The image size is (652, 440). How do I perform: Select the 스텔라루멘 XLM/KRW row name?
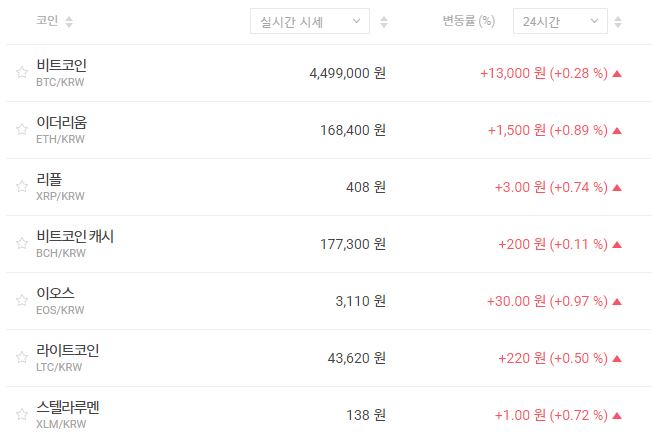[67, 407]
